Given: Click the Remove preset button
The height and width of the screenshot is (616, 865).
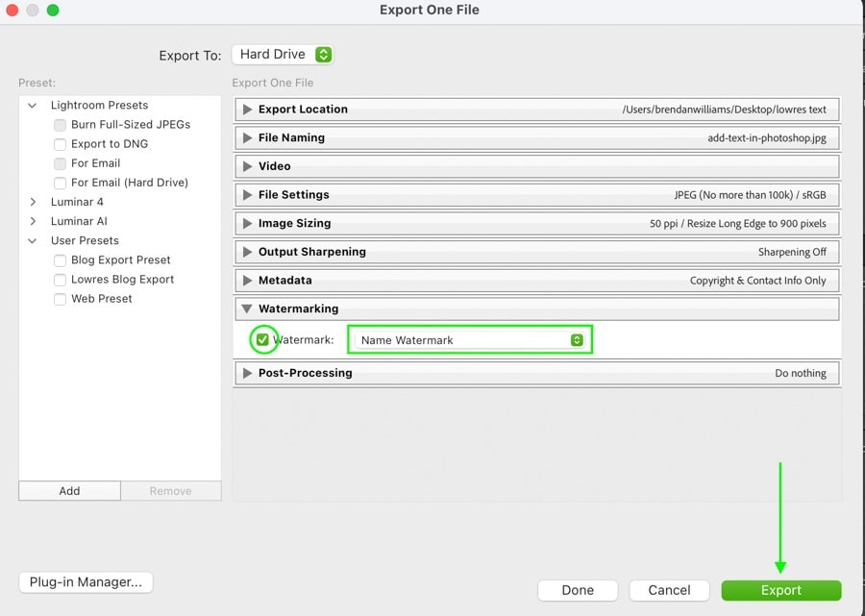Looking at the screenshot, I should 170,491.
